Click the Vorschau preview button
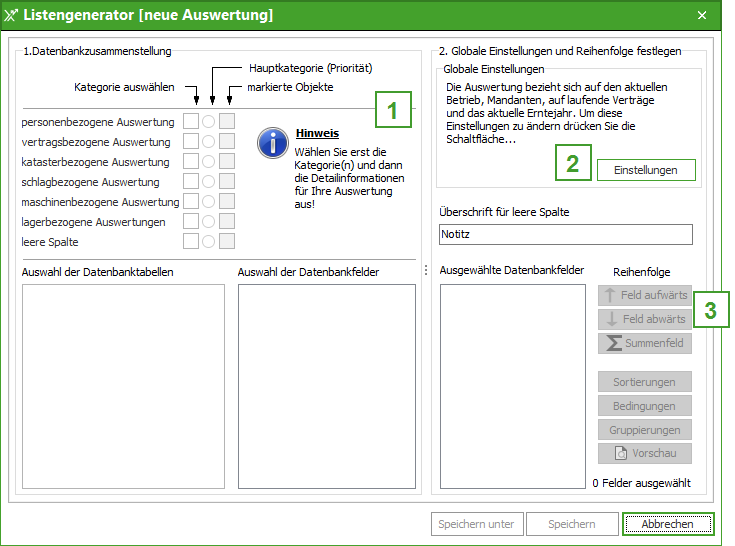735x546 pixels. coord(645,453)
